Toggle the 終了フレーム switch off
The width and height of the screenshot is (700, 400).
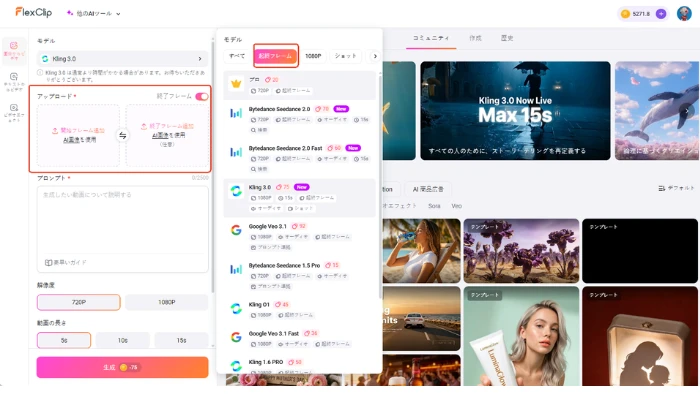pos(202,96)
